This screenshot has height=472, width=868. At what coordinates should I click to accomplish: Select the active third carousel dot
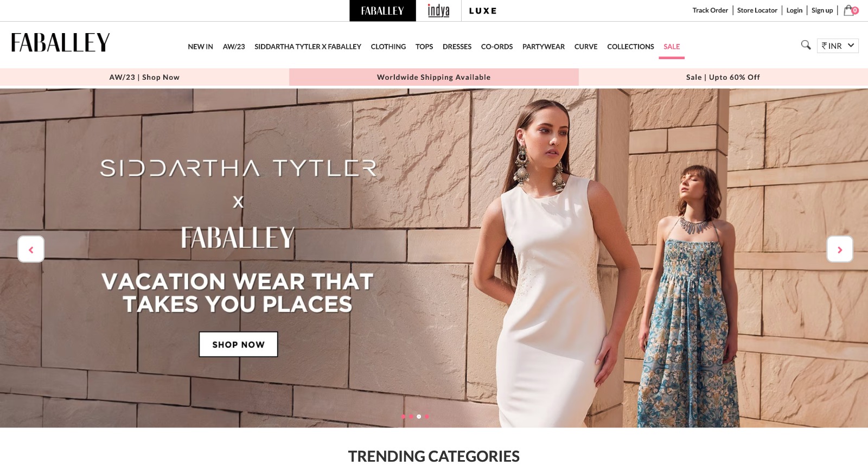(x=419, y=417)
